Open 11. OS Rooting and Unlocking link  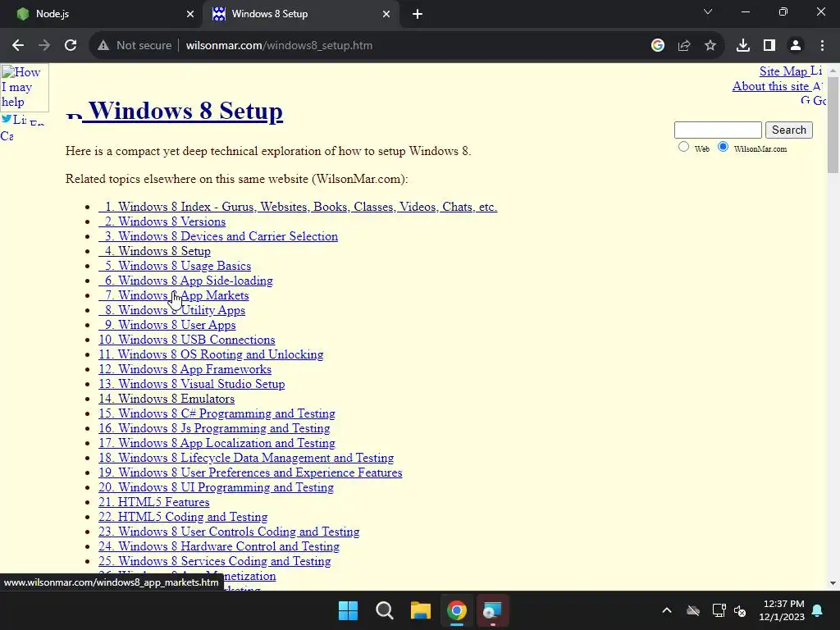(211, 354)
